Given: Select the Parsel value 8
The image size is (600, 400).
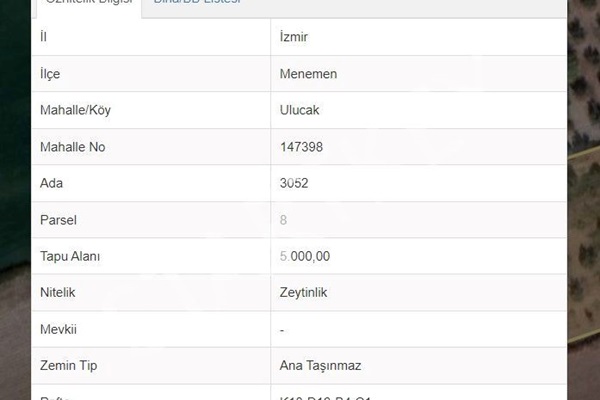Looking at the screenshot, I should pyautogui.click(x=283, y=220).
